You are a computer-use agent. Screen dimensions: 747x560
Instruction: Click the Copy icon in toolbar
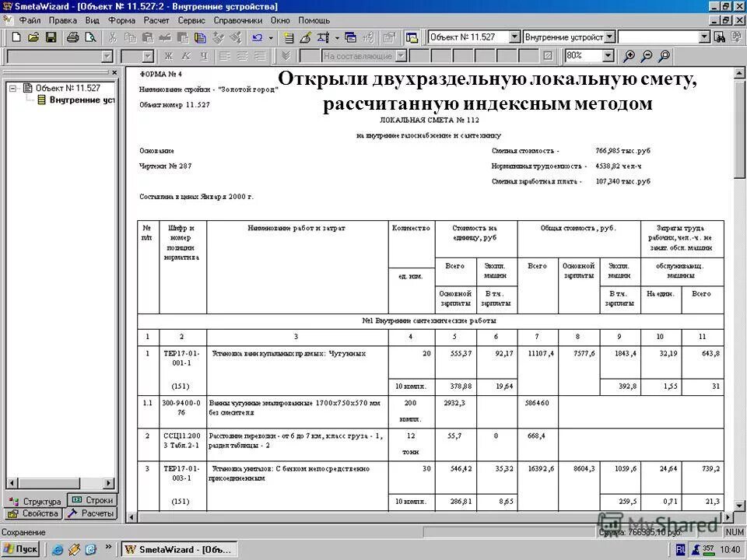130,37
